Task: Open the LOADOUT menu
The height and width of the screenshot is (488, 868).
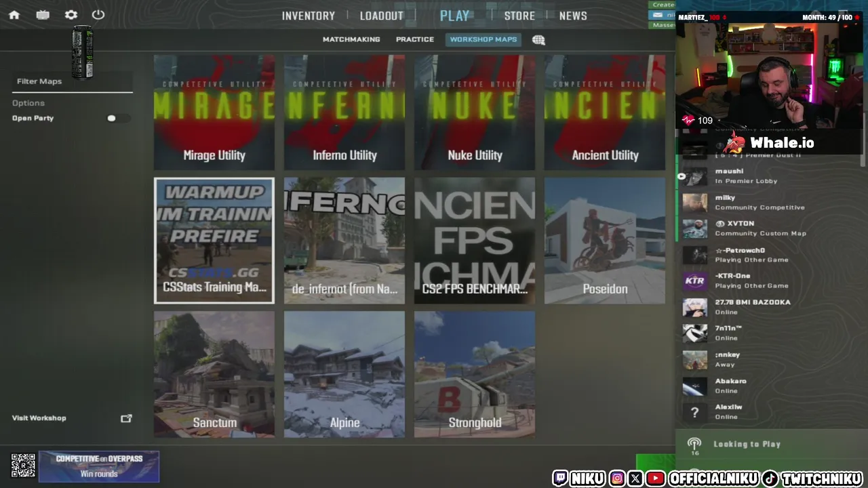Action: [382, 16]
